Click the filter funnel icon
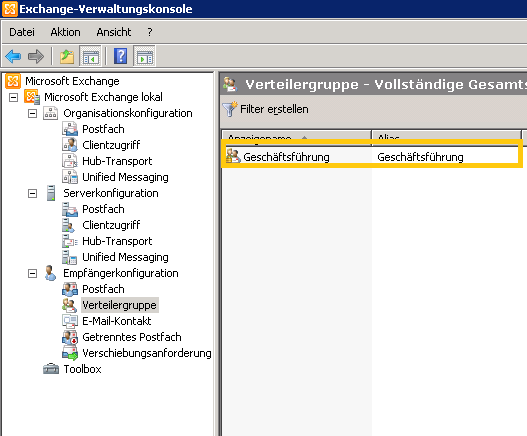This screenshot has height=436, width=527. click(230, 109)
